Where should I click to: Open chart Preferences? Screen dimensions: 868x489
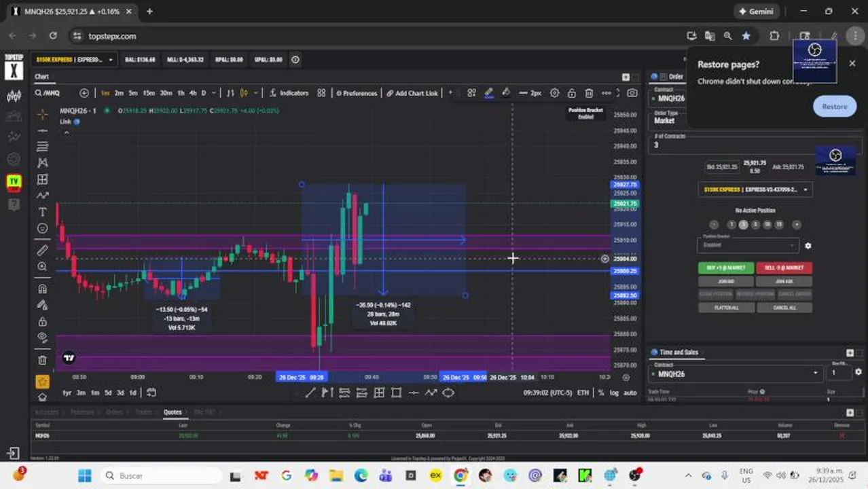coord(356,93)
